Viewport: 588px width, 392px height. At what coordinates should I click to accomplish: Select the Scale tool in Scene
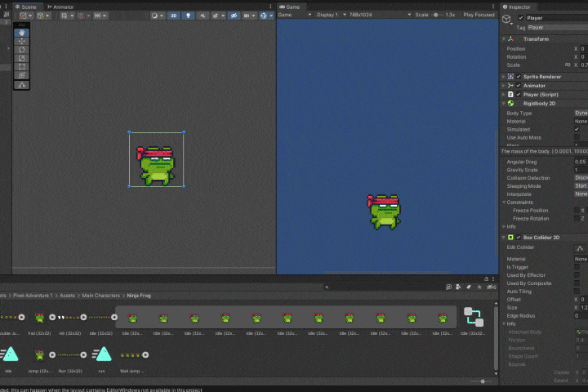tap(21, 58)
